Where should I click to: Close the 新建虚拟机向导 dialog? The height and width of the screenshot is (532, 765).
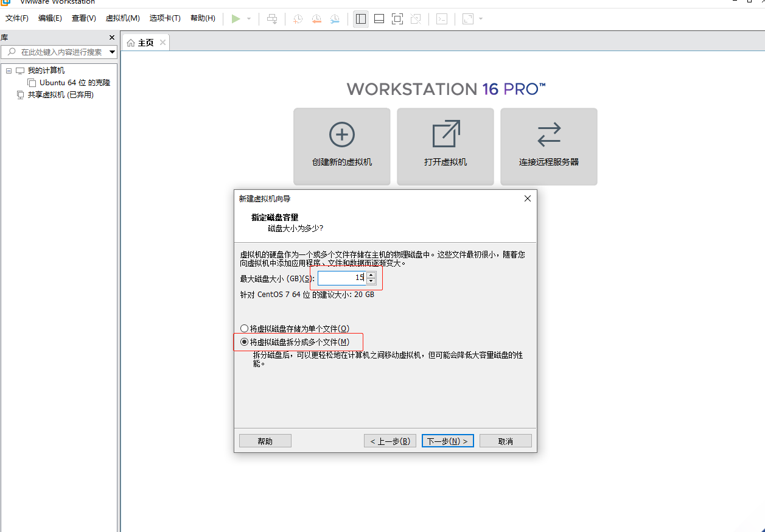tap(528, 198)
